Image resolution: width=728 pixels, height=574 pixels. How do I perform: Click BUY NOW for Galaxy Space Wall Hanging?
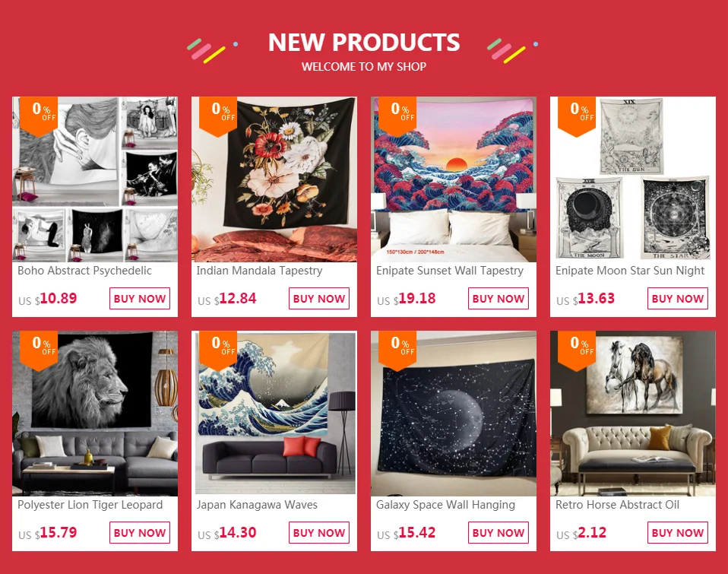coord(499,533)
